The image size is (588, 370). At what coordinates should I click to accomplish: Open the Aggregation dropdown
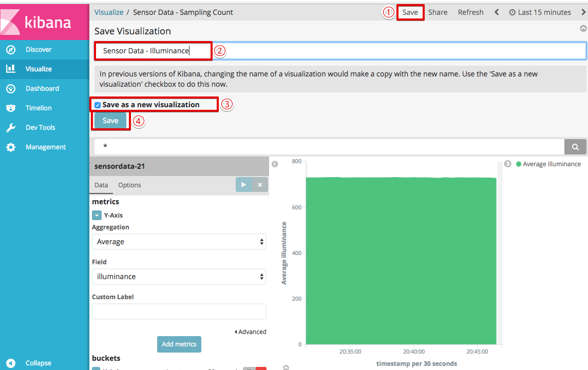[179, 242]
